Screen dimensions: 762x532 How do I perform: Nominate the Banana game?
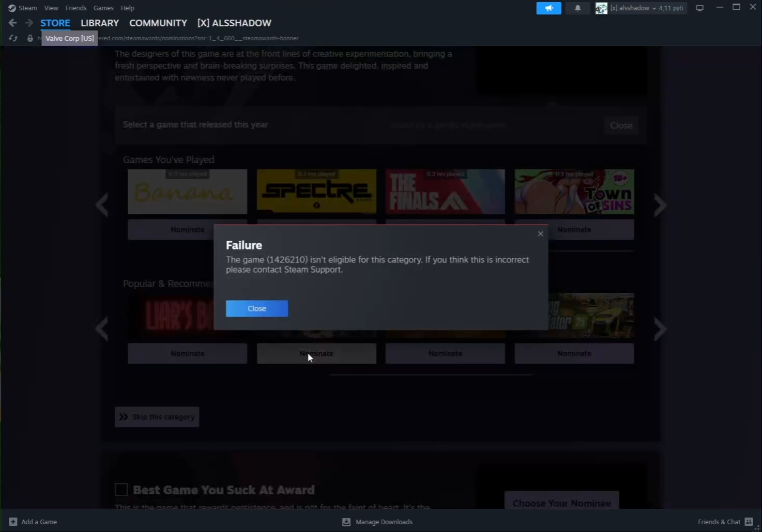188,229
